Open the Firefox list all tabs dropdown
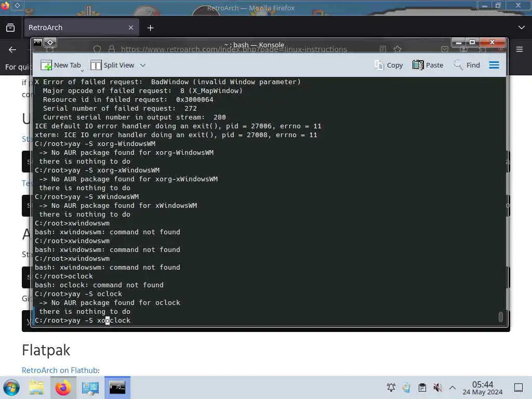Screen dimensions: 532x399 click(x=522, y=28)
